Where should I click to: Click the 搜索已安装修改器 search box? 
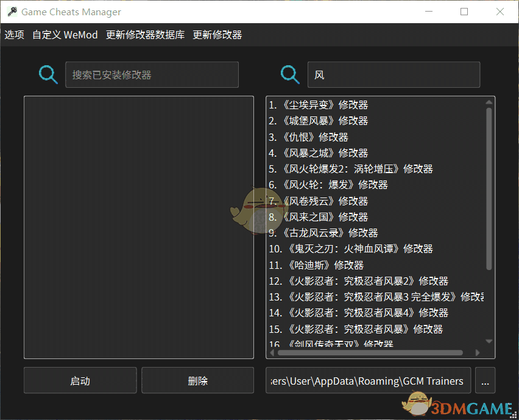click(x=152, y=74)
